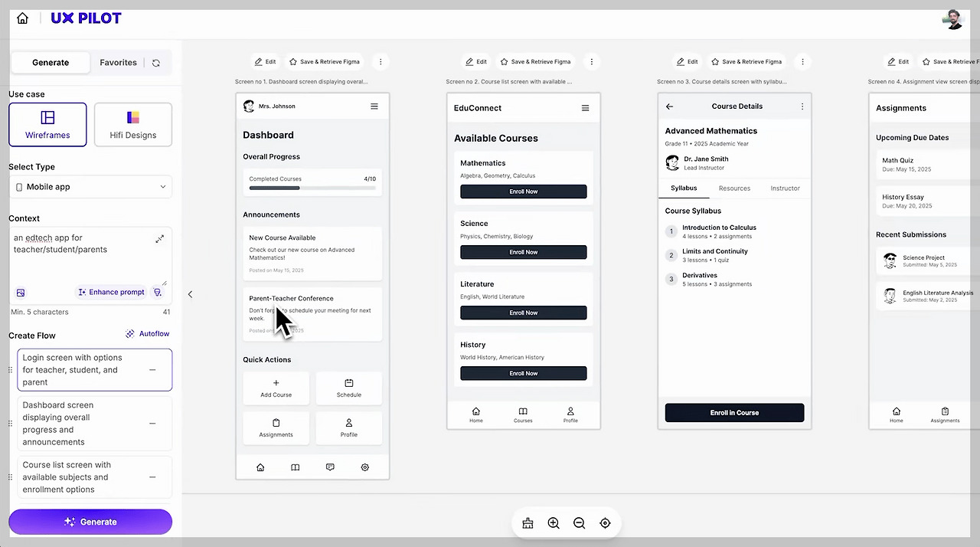980x547 pixels.
Task: Click the clean canvas brush icon
Action: pos(527,522)
